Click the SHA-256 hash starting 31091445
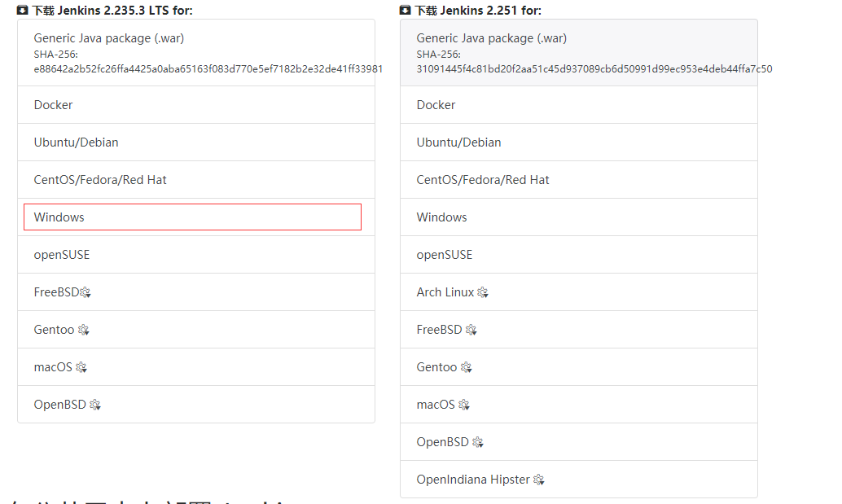Screen dimensions: 842x504 click(594, 68)
